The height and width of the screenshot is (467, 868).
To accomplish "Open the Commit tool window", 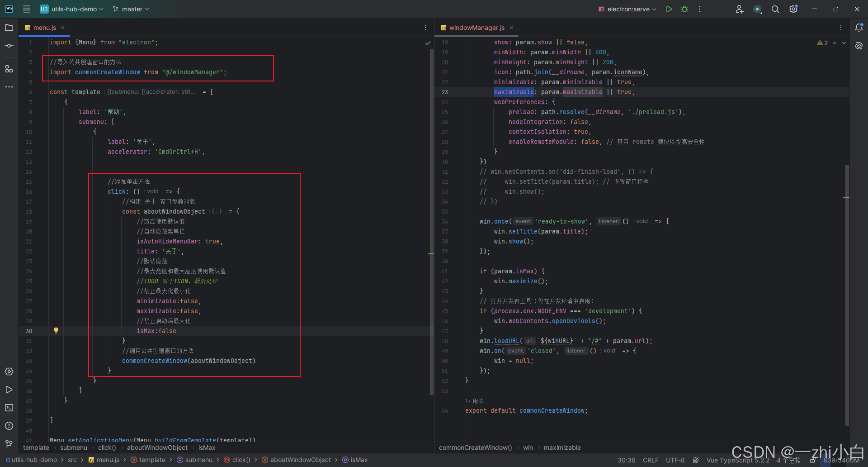I will pos(9,46).
